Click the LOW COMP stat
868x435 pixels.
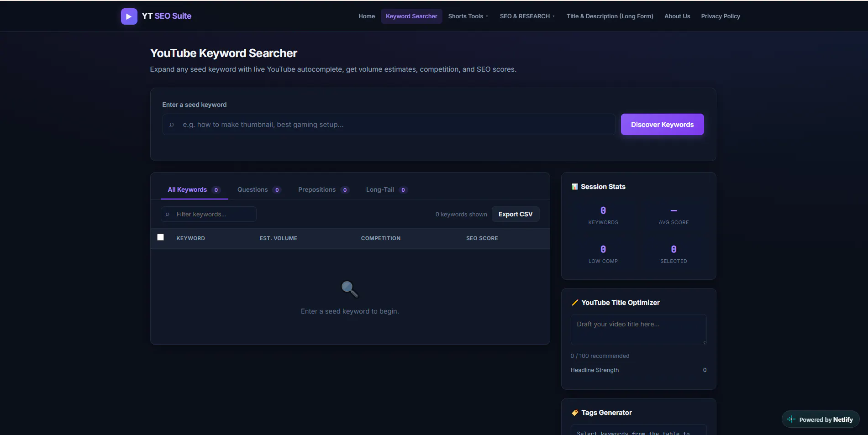pyautogui.click(x=603, y=254)
